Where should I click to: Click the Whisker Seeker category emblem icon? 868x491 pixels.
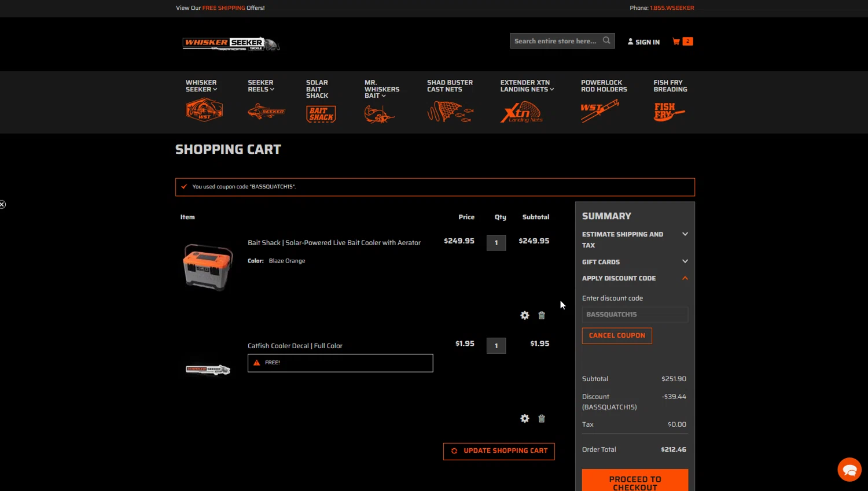click(x=204, y=110)
